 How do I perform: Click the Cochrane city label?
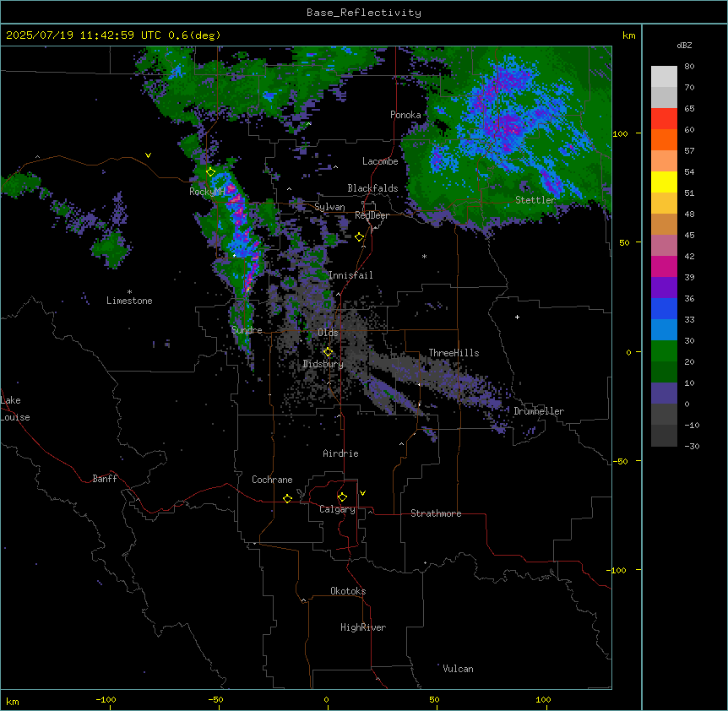(272, 480)
